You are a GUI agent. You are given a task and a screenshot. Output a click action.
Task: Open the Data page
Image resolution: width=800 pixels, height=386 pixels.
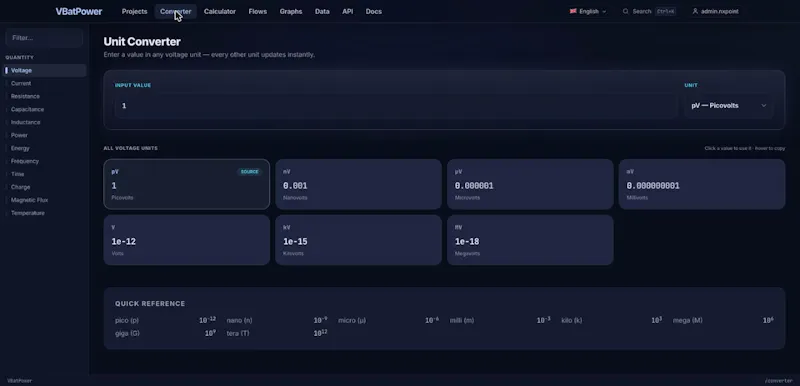pyautogui.click(x=322, y=11)
